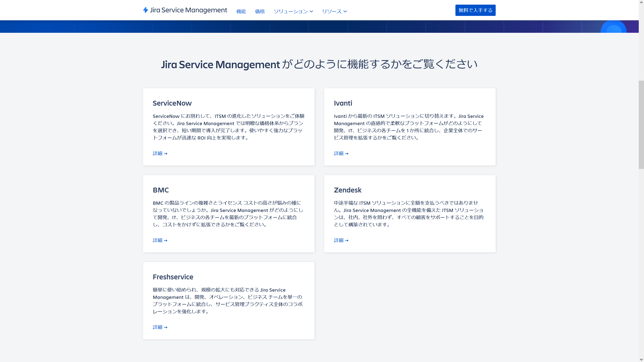The image size is (644, 362).
Task: Open the Zendesk 詳細 link
Action: [339, 240]
